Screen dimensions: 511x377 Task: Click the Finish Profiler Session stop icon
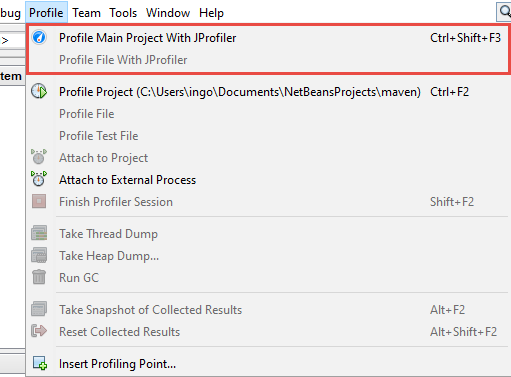pos(39,201)
